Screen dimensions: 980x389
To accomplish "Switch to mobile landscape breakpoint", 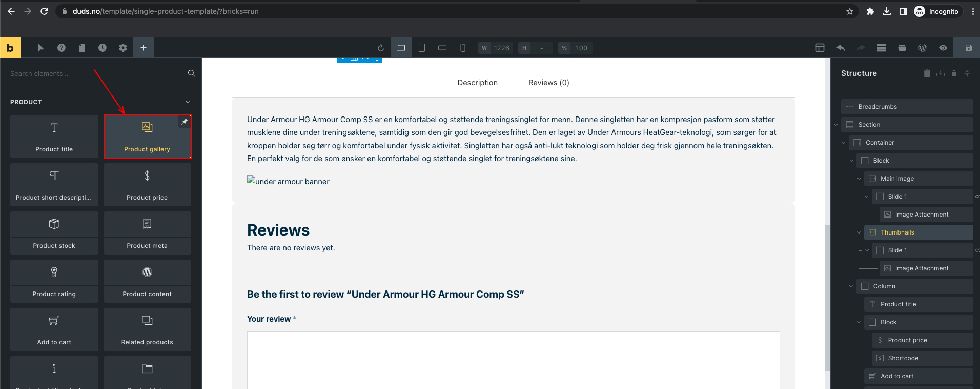I will pos(442,48).
